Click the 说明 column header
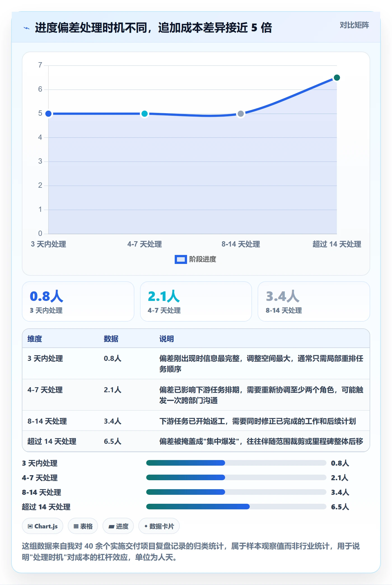Image resolution: width=392 pixels, height=585 pixels. point(167,339)
